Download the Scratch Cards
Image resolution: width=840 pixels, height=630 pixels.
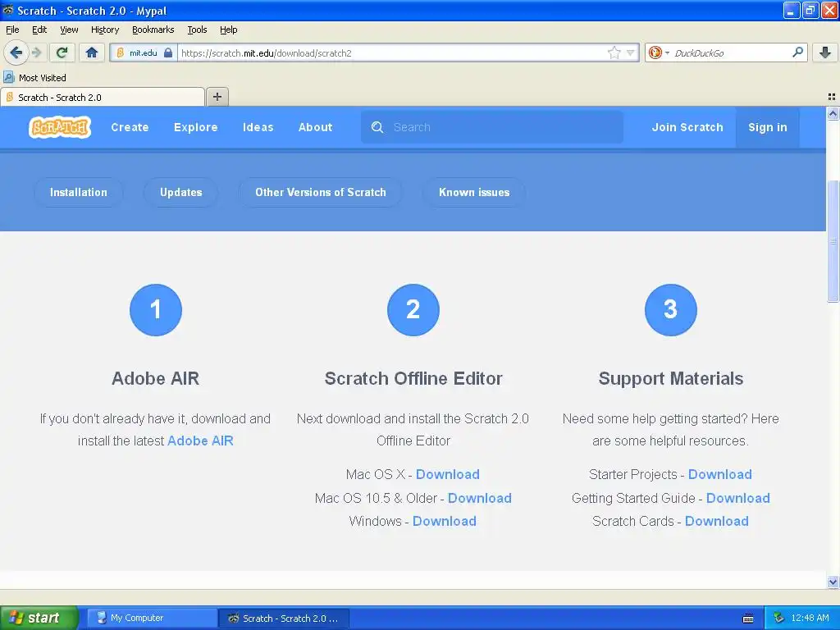tap(717, 521)
